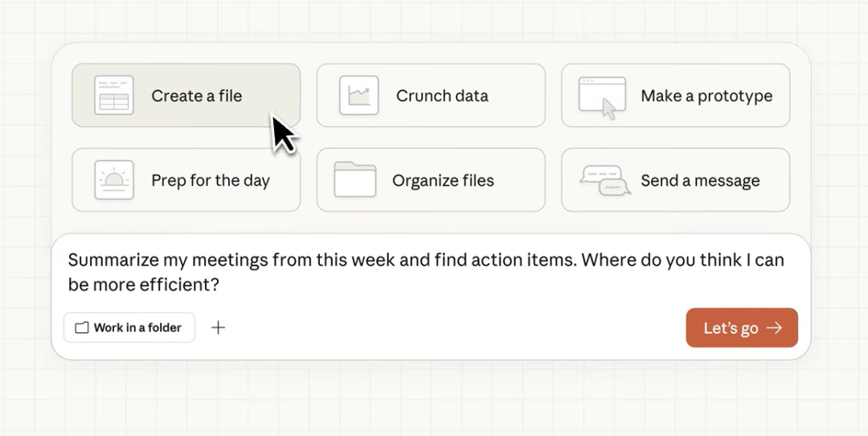Click the sunrise icon on Prep for the day

pyautogui.click(x=113, y=180)
